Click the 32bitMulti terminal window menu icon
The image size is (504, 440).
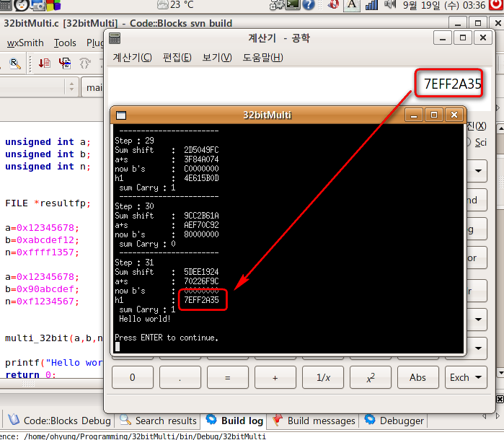click(121, 115)
